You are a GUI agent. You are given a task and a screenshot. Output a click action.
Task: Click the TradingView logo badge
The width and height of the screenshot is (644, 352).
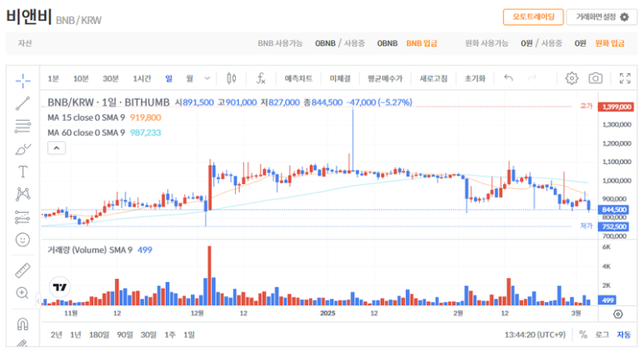click(59, 287)
